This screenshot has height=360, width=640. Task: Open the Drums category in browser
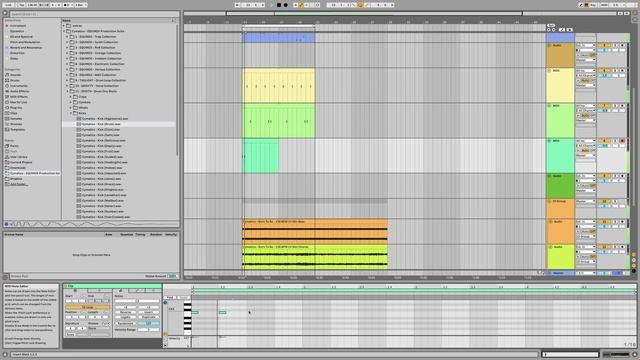point(14,80)
